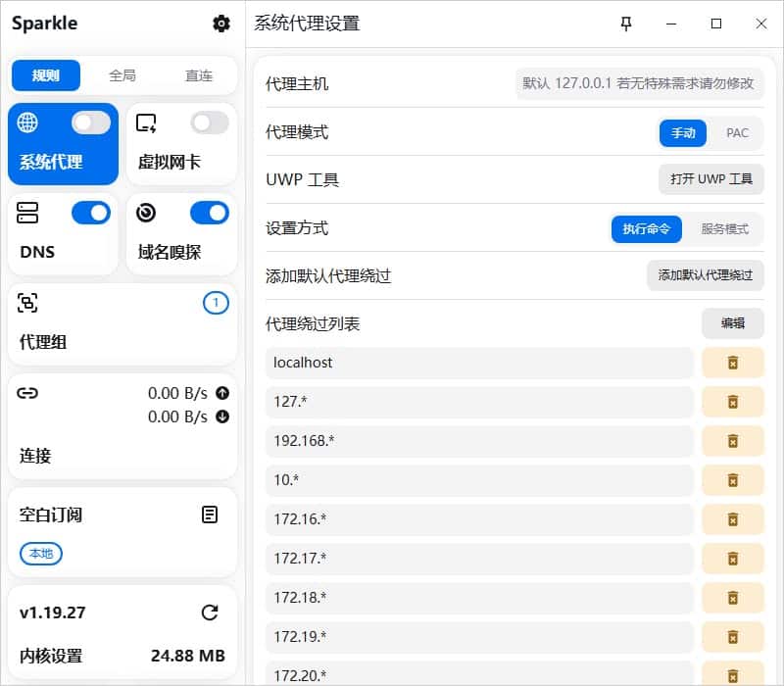This screenshot has height=686, width=784.
Task: Click the 打开 UWP 工具 button
Action: click(711, 179)
